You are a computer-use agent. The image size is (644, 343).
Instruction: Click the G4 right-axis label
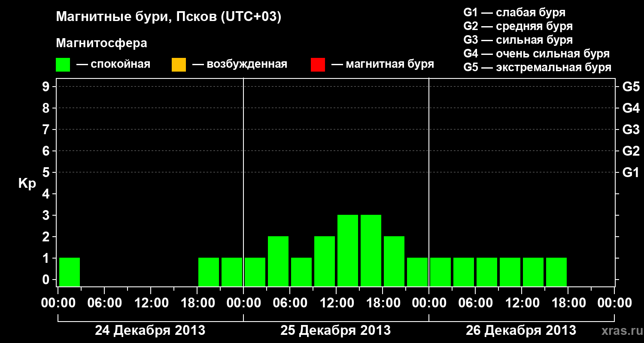click(631, 108)
